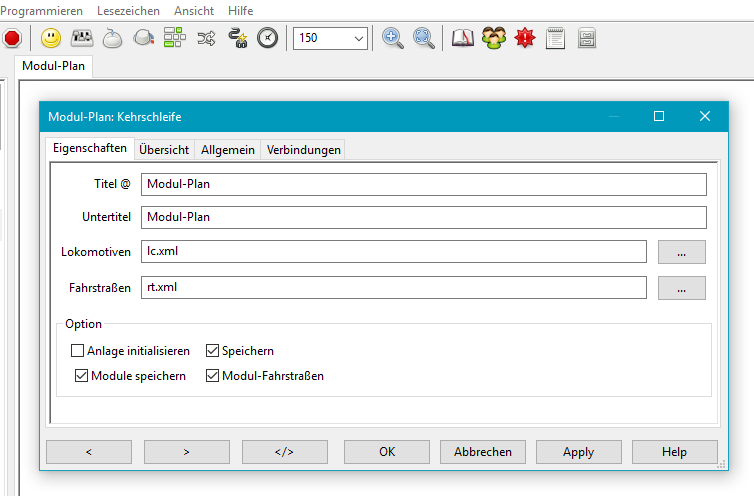Image resolution: width=754 pixels, height=496 pixels.
Task: Browse for Lokomotiven file with ... button
Action: 681,252
